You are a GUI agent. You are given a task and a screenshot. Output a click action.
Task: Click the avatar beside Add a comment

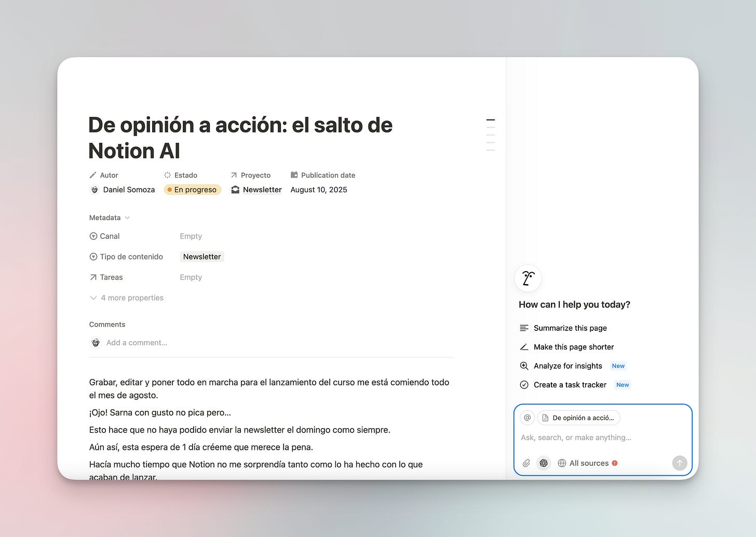96,343
